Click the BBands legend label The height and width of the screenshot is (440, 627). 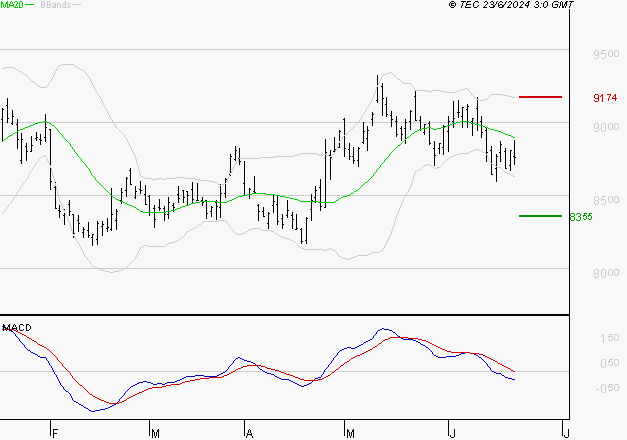click(x=56, y=5)
